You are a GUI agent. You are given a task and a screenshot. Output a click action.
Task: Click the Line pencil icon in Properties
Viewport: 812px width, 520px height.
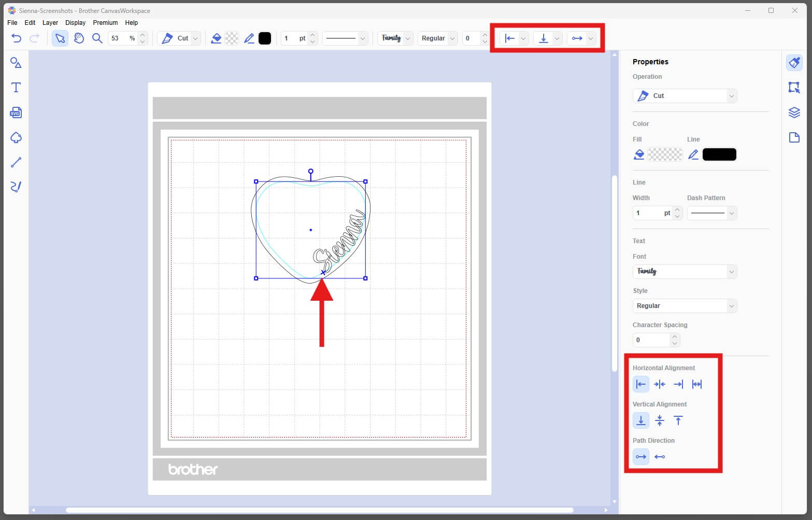pyautogui.click(x=693, y=154)
